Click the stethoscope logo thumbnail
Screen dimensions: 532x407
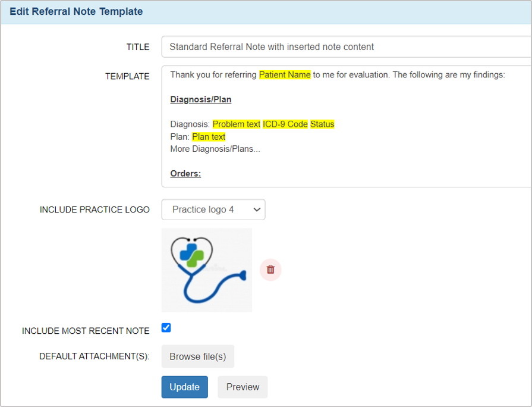[206, 270]
